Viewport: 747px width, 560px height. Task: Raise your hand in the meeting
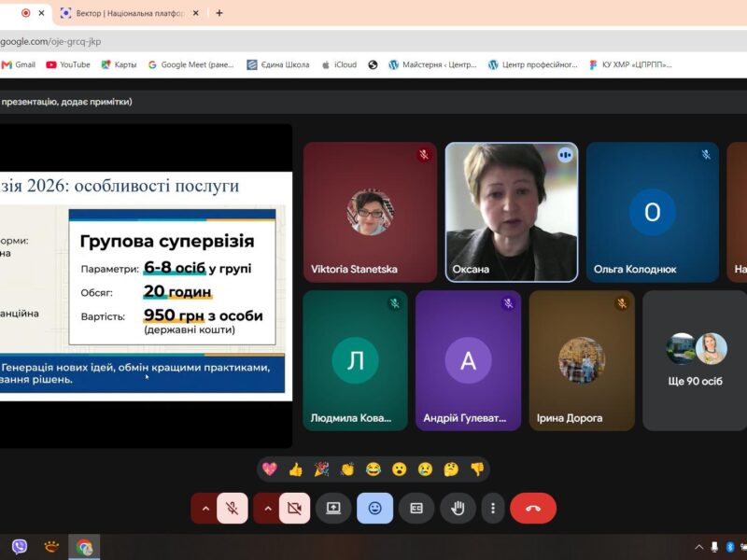tap(458, 508)
